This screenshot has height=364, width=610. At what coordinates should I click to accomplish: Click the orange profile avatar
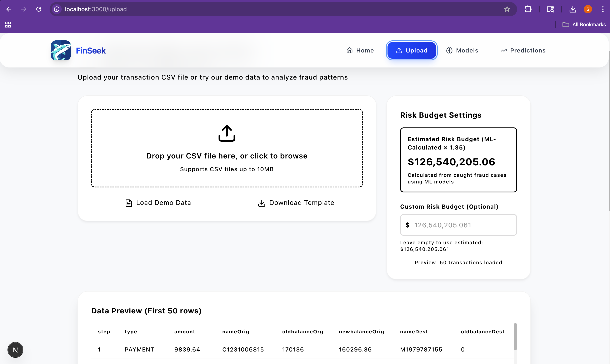[x=588, y=9]
